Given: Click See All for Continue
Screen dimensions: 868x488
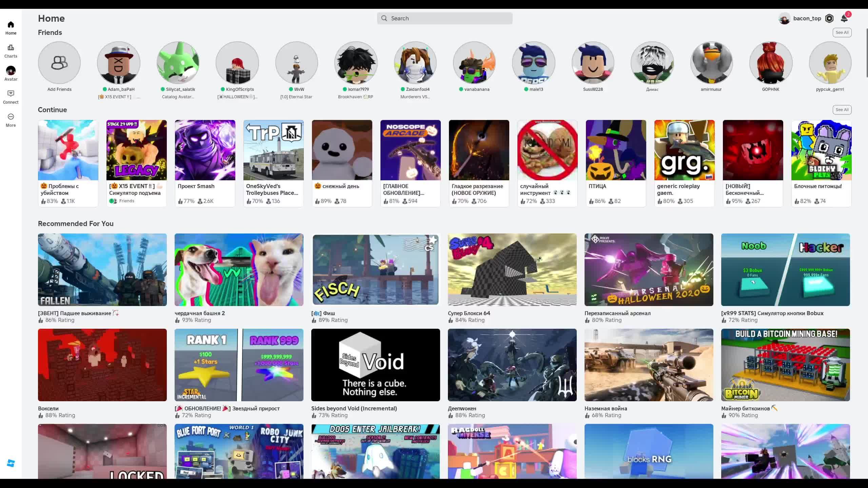Looking at the screenshot, I should click(842, 110).
